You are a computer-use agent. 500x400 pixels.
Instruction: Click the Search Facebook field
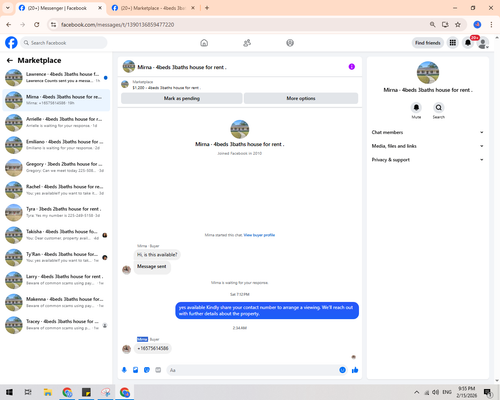point(64,43)
